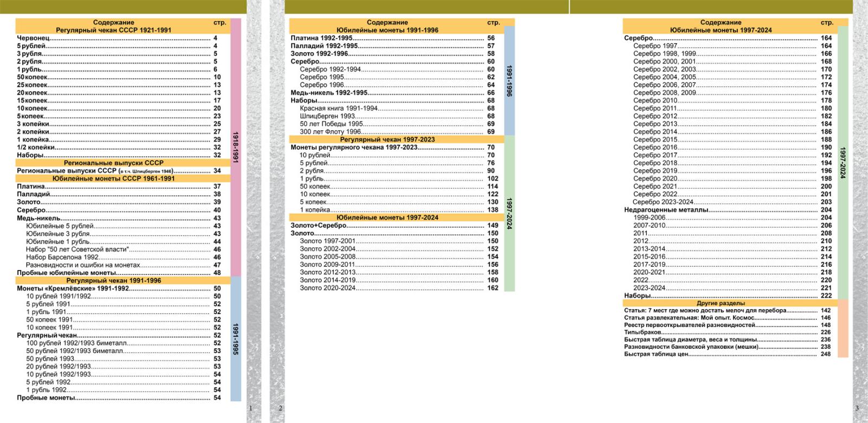Open the Быстрая таблица цен entry
Viewport: 868px width, 423px height.
(656, 354)
